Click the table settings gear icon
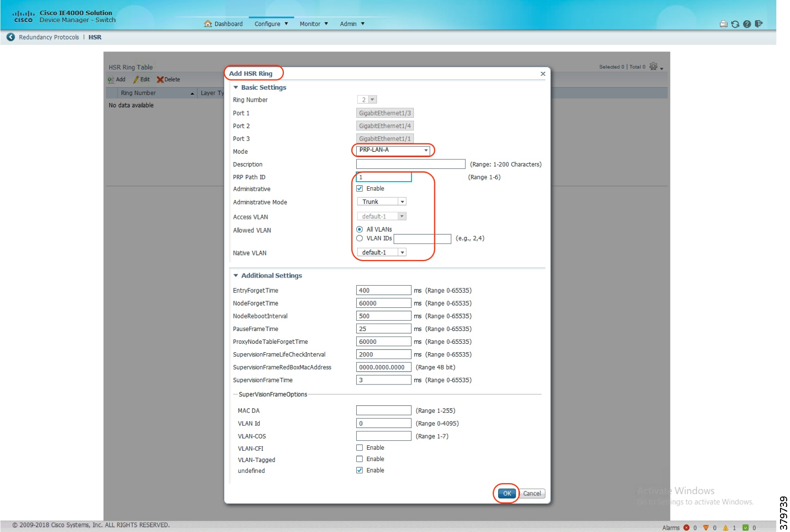The width and height of the screenshot is (790, 532). (x=653, y=66)
